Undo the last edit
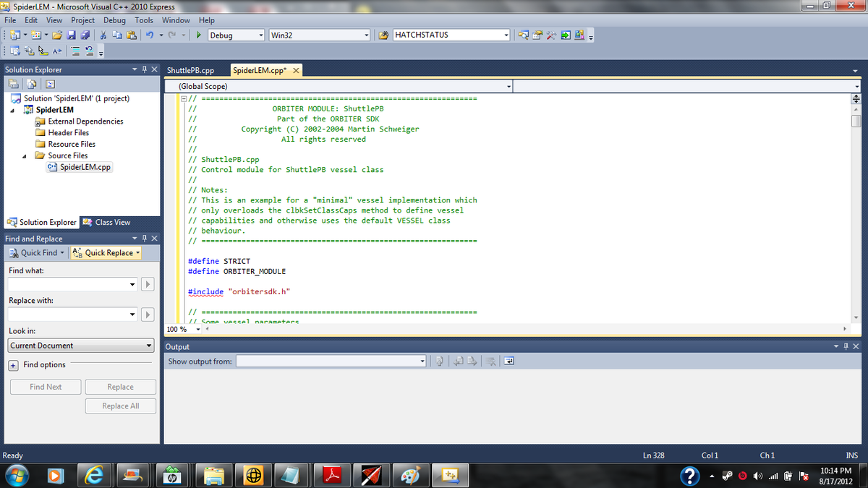The height and width of the screenshot is (488, 868). [x=149, y=35]
